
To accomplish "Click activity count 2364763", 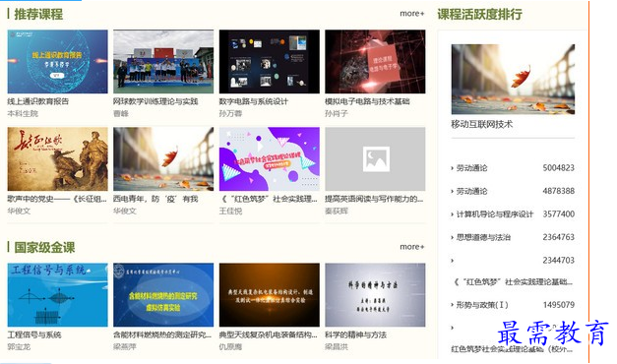I will [559, 237].
